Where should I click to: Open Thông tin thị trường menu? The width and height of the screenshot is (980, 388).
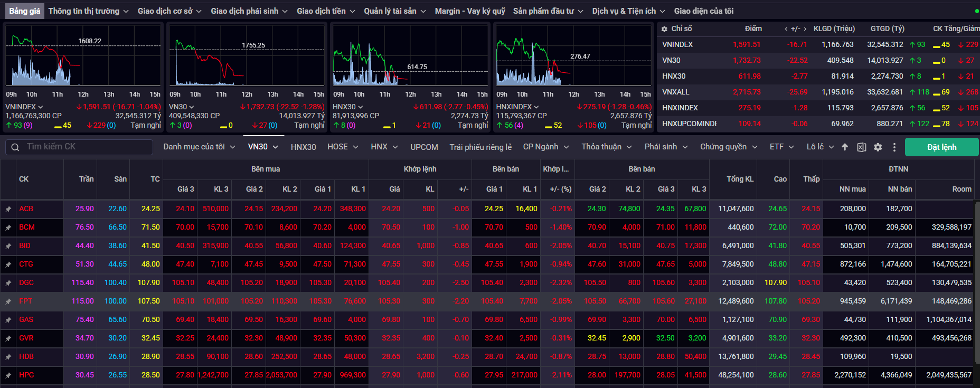point(88,11)
